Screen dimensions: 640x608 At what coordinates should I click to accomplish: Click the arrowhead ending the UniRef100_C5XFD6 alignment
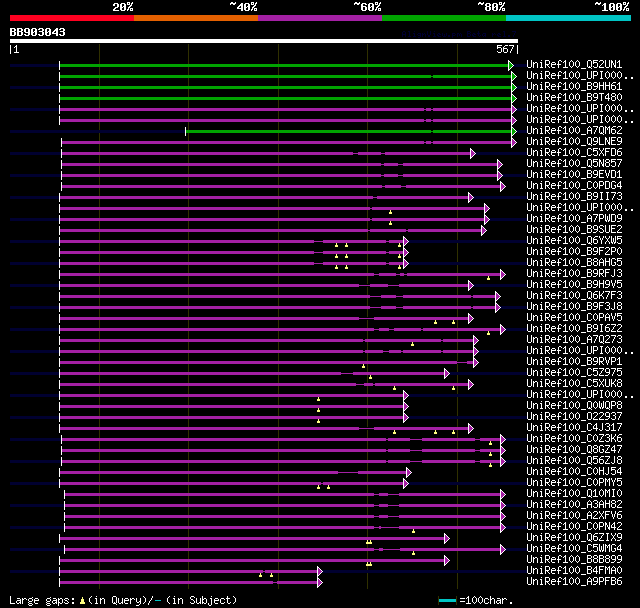(x=473, y=153)
